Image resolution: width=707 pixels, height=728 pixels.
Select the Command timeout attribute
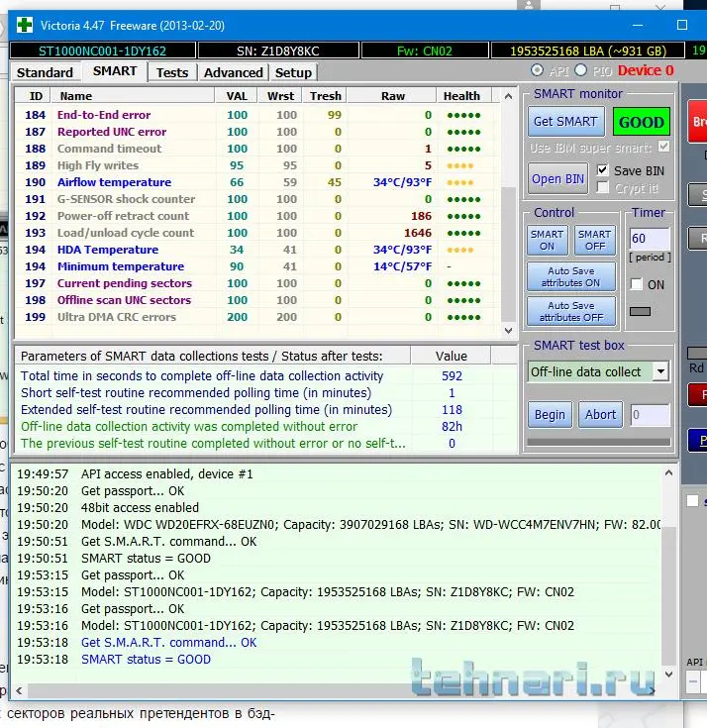tap(257, 149)
